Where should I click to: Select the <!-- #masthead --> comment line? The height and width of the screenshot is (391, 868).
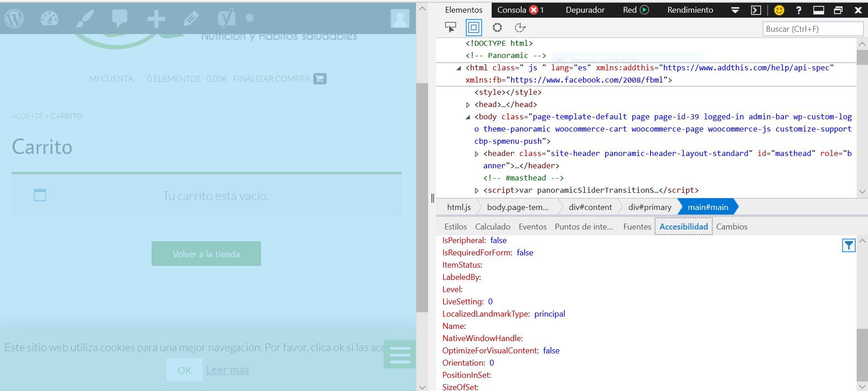click(x=523, y=178)
